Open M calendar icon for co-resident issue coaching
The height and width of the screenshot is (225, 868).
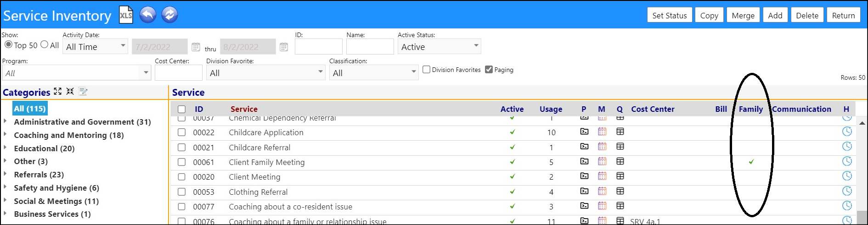pos(602,206)
